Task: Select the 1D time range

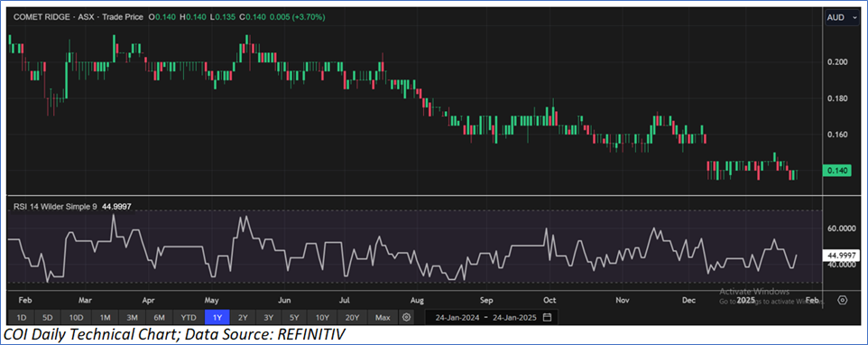Action: [x=21, y=317]
